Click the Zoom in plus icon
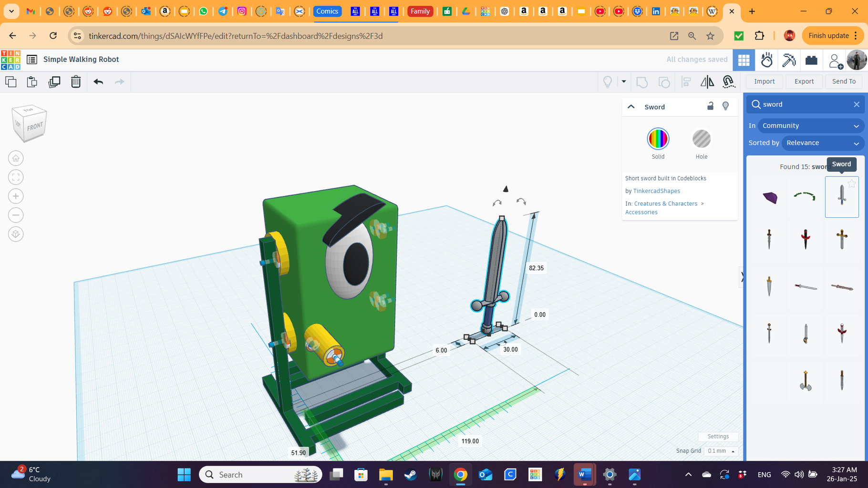The width and height of the screenshot is (868, 488). click(x=16, y=196)
